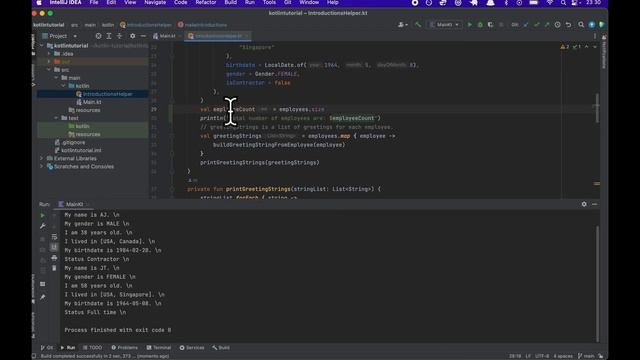Image resolution: width=640 pixels, height=360 pixels.
Task: Open Search Everywhere magnifier in toolbar
Action: point(581,24)
